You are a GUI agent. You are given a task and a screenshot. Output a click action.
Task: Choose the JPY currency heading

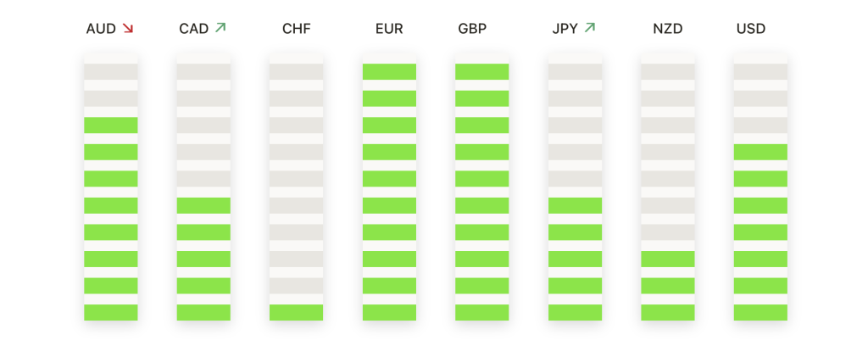(x=565, y=29)
